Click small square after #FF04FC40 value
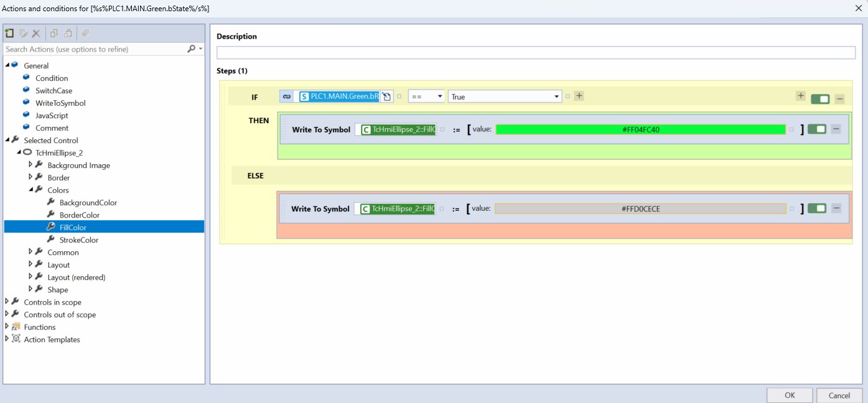The image size is (868, 403). tap(791, 129)
